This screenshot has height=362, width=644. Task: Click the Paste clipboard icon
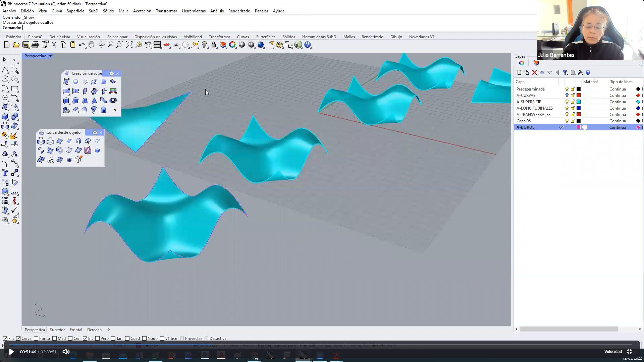(72, 45)
